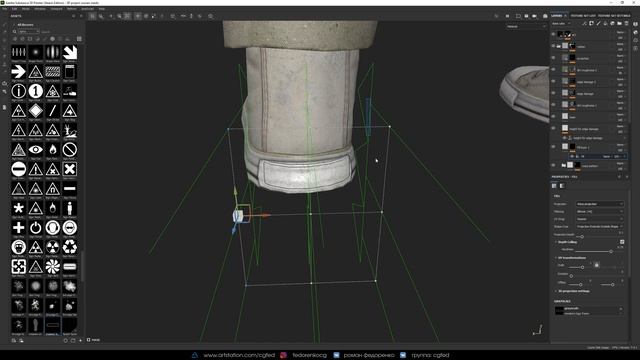Toggle visibility of the top layer
This screenshot has height=360, width=640.
coord(553,34)
